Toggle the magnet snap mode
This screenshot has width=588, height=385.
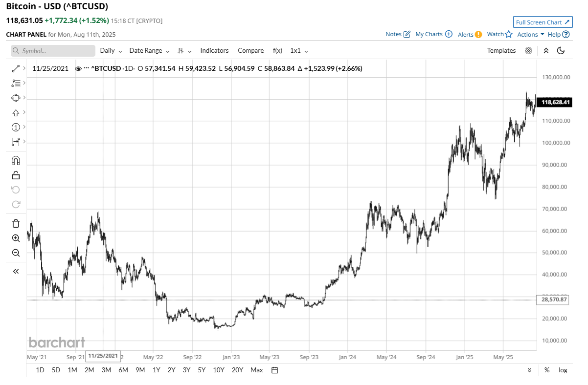coord(16,160)
